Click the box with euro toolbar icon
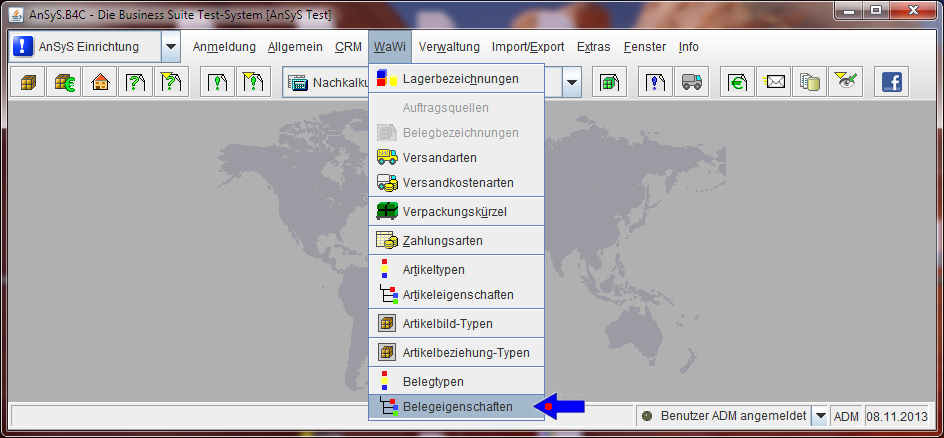Viewport: 944px width, 438px height. pyautogui.click(x=63, y=83)
